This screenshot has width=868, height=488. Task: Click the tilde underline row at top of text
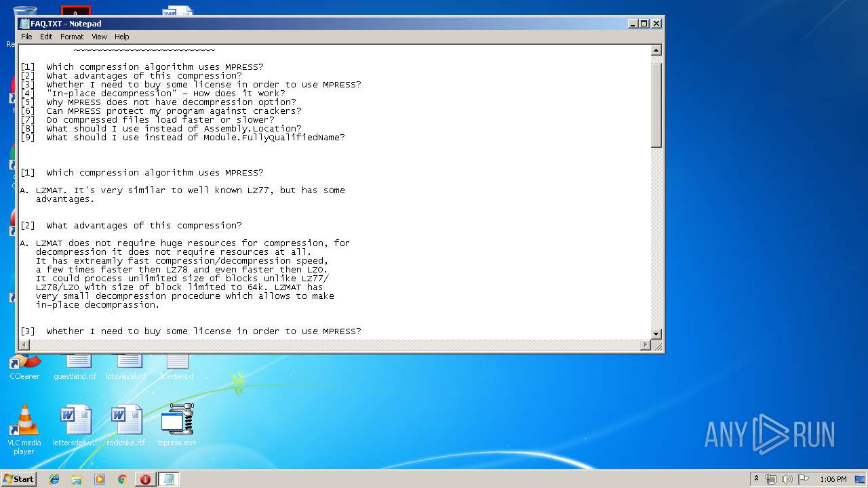tap(144, 51)
